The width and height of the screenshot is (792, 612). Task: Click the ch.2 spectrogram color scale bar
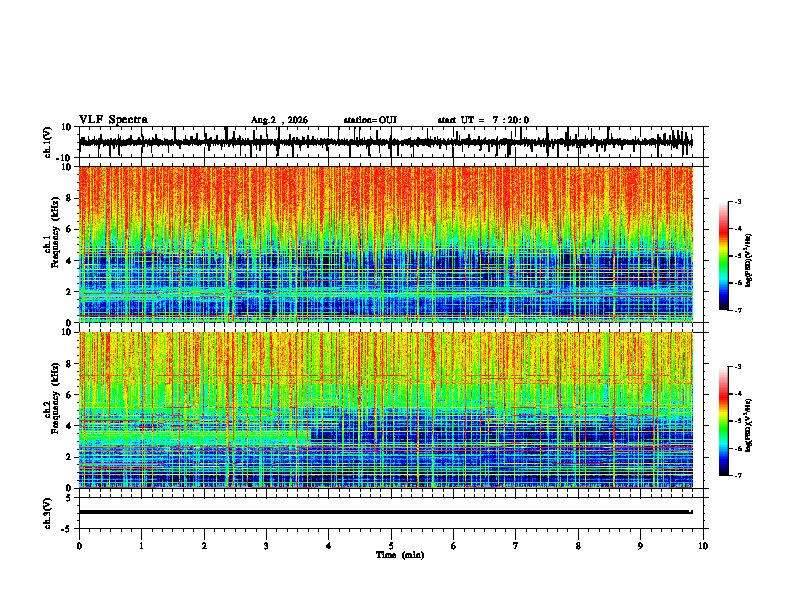(724, 421)
